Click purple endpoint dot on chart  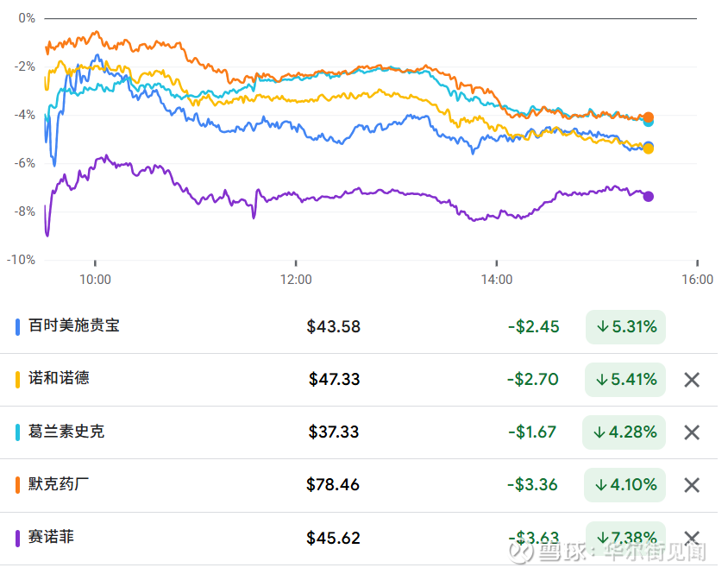[649, 197]
